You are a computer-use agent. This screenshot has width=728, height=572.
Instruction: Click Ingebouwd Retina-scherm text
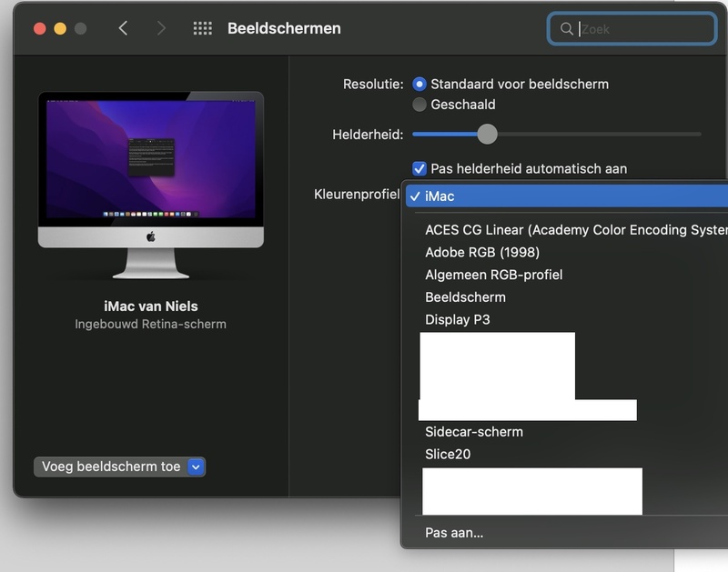coord(150,325)
